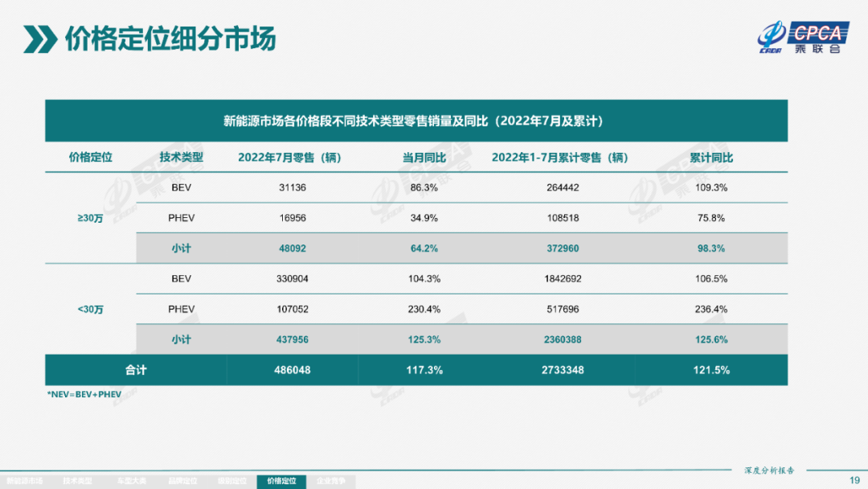Click the 合计 total row label
The height and width of the screenshot is (489, 868).
pos(136,370)
